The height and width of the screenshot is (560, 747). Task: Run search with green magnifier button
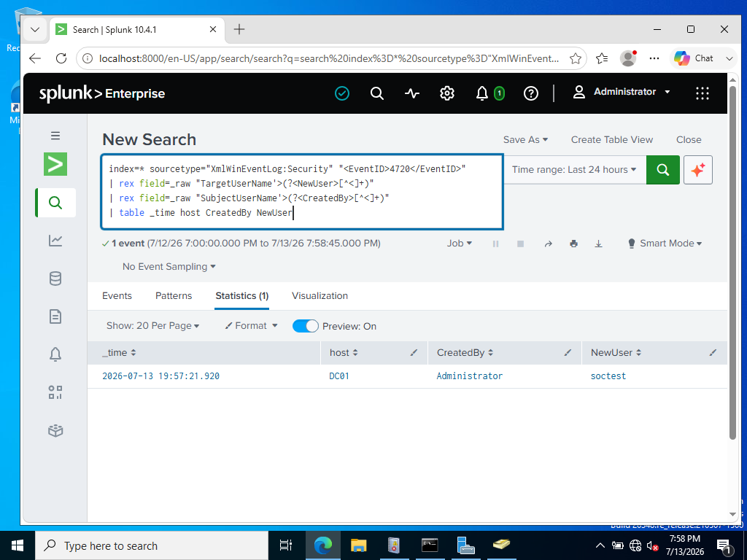pos(662,169)
